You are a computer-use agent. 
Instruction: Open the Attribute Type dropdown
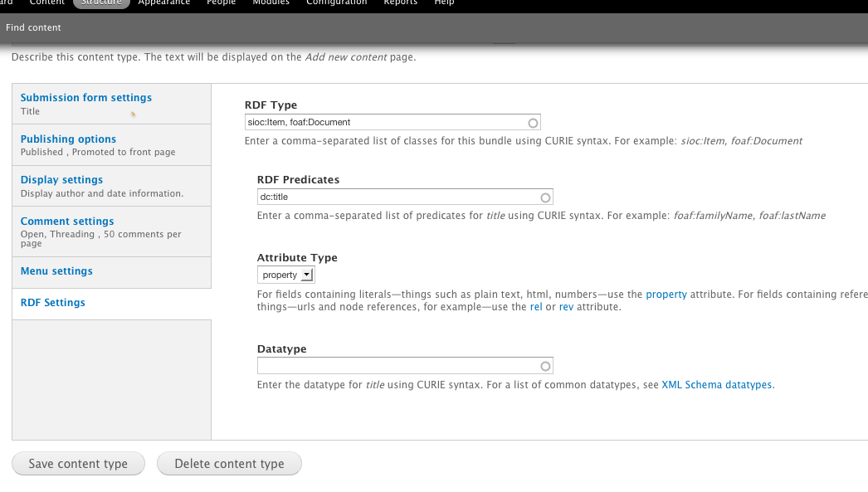[x=285, y=274]
